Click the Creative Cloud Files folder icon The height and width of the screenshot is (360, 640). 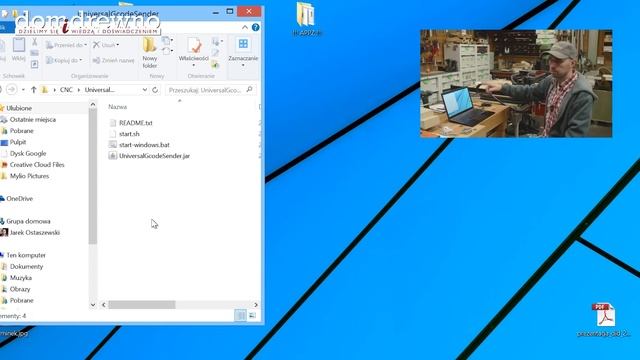(4, 164)
